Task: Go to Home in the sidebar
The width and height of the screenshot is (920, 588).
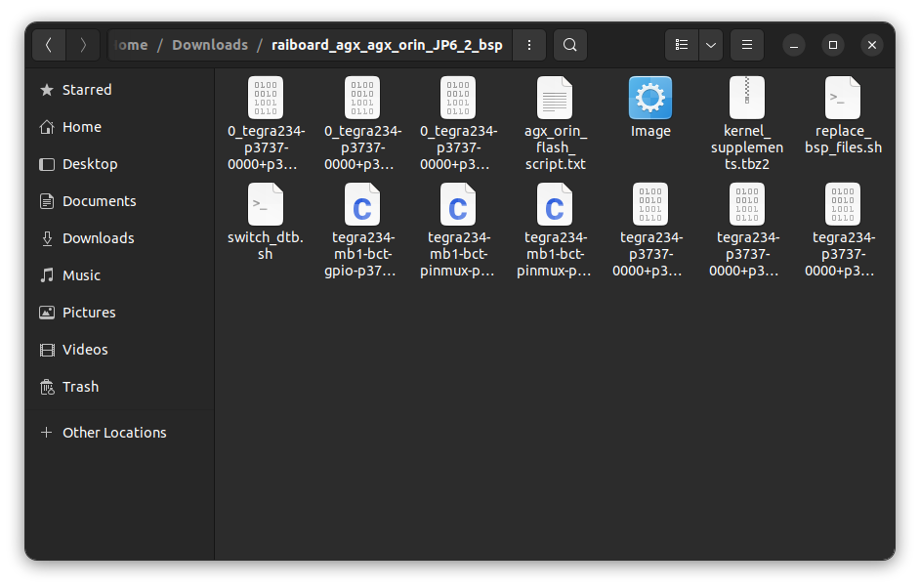Action: click(x=120, y=127)
